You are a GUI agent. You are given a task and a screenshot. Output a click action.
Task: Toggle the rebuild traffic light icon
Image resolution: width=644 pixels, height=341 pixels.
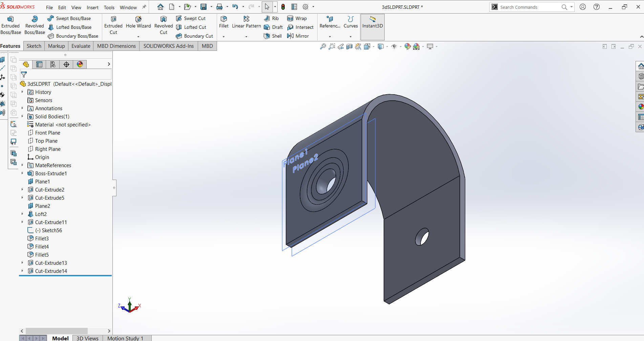click(283, 7)
